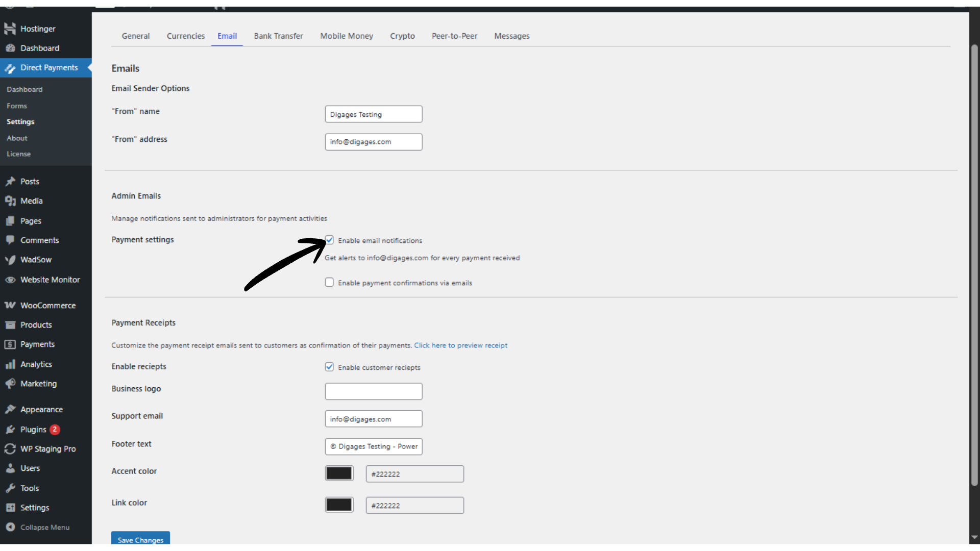Uncheck Enable email notifications checkbox
This screenshot has height=551, width=980.
329,240
